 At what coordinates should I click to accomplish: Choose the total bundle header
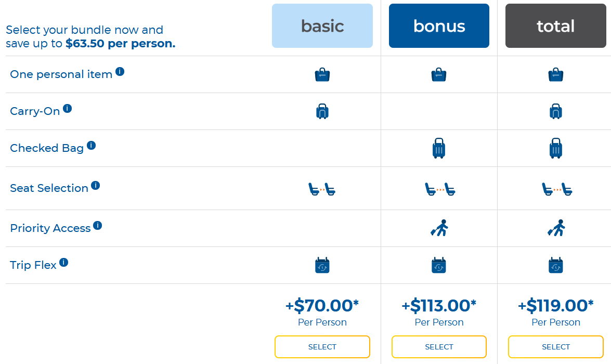pyautogui.click(x=556, y=25)
